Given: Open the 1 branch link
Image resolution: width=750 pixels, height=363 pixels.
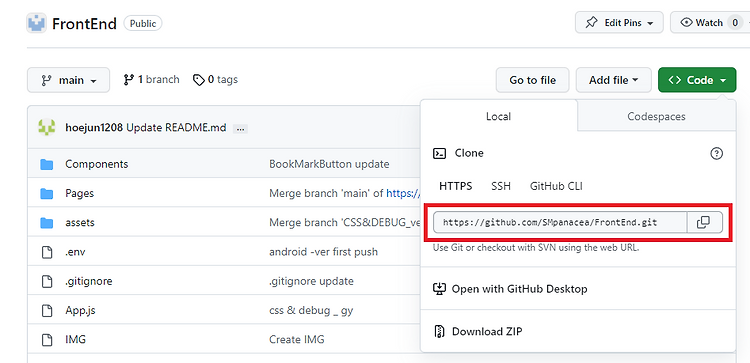Looking at the screenshot, I should point(151,80).
